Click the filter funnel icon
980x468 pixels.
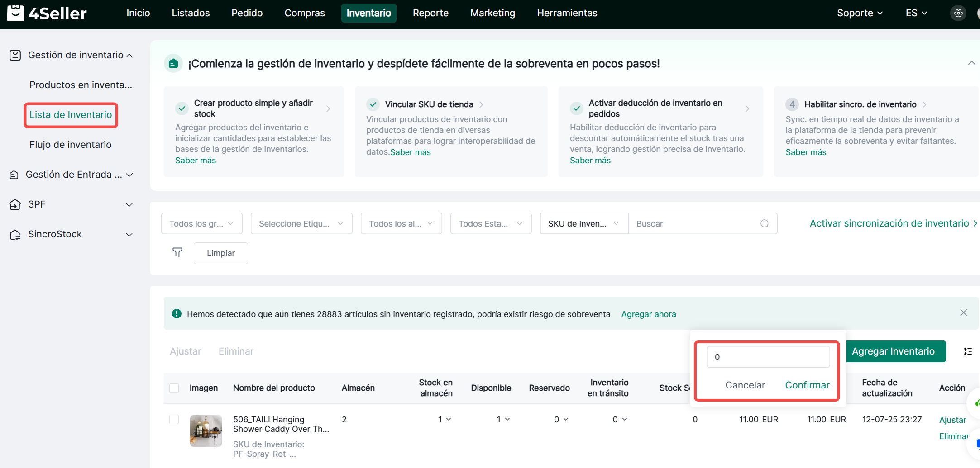click(177, 253)
